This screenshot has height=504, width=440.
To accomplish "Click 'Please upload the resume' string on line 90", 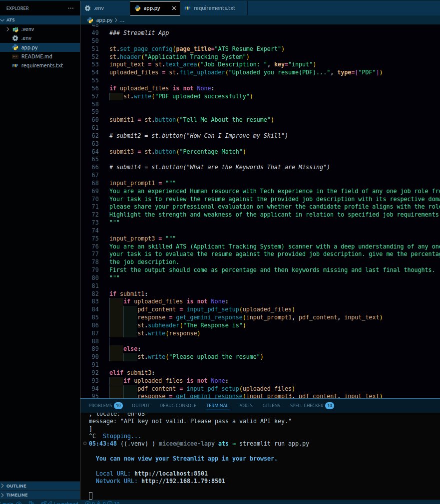I will pyautogui.click(x=215, y=357).
